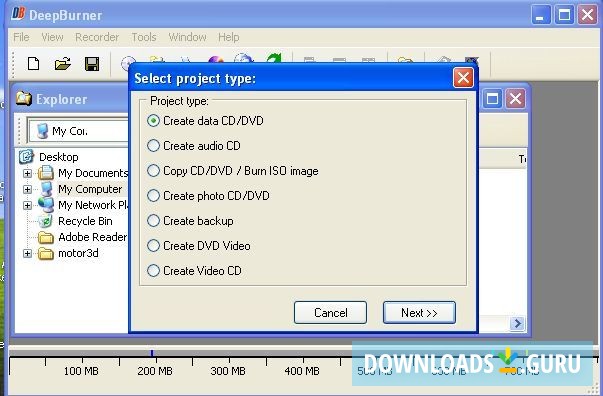Image resolution: width=603 pixels, height=396 pixels.
Task: Select Create DVD Video option
Action: click(198, 246)
